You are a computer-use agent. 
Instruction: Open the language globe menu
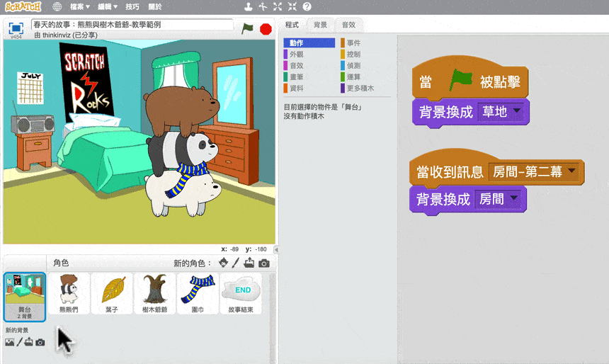[57, 6]
